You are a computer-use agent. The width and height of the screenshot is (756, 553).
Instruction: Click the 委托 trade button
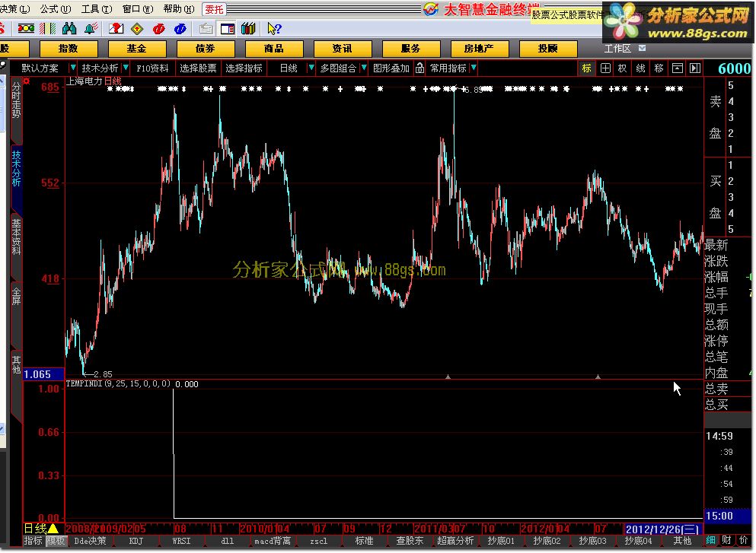pos(214,9)
